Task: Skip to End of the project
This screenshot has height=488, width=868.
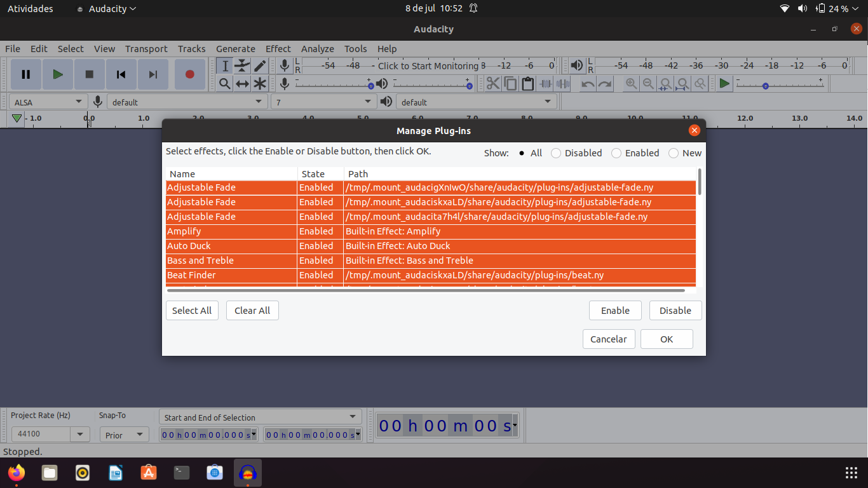Action: tap(153, 74)
